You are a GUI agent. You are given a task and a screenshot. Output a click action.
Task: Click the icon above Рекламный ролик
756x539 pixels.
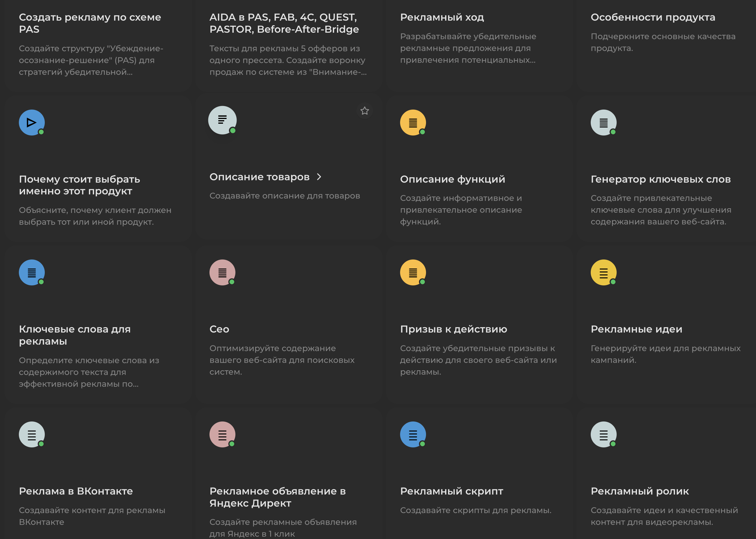click(603, 434)
